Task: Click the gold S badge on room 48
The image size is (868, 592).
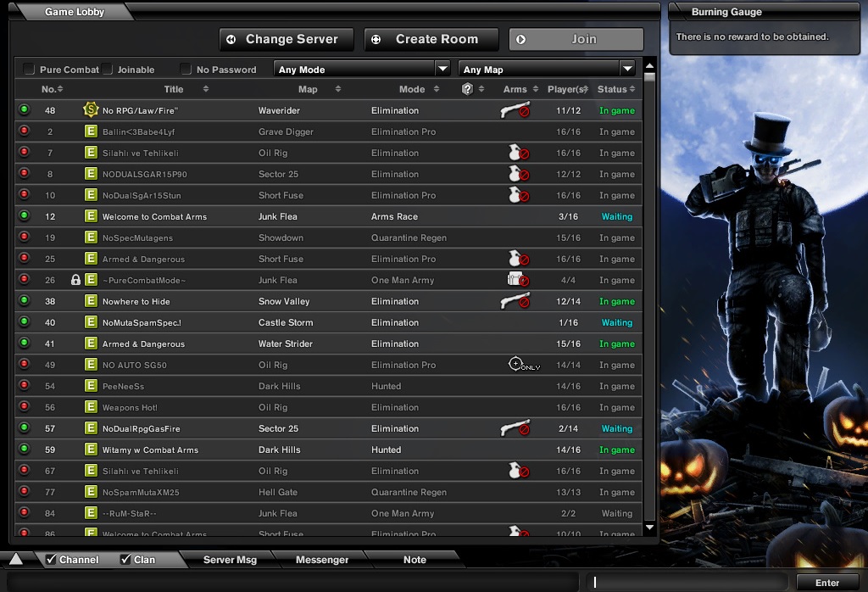Action: (91, 110)
